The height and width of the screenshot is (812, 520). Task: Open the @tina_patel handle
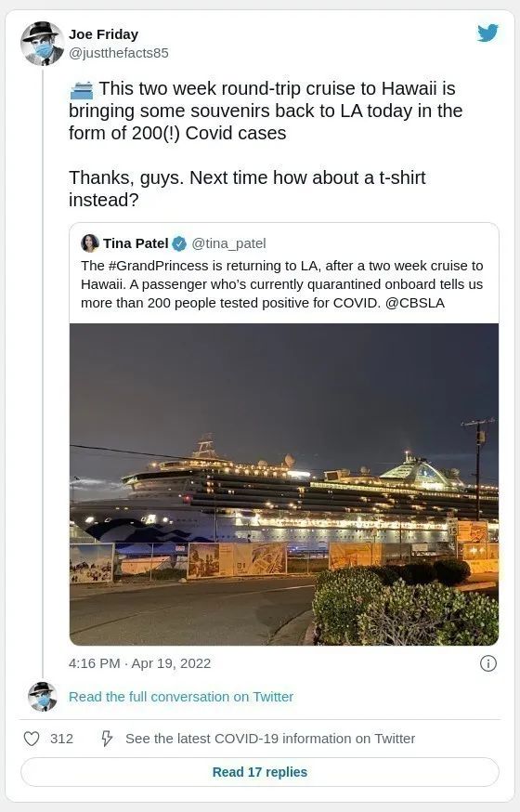(228, 243)
